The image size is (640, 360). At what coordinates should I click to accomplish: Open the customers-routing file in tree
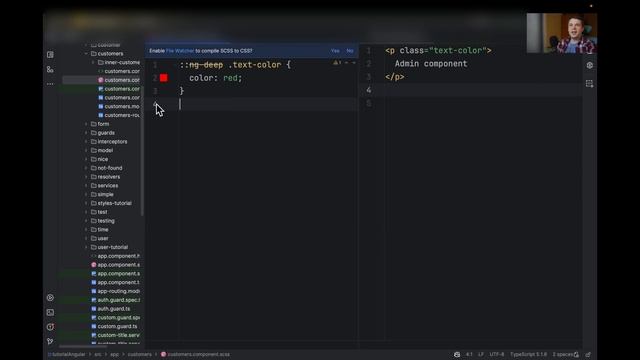[x=122, y=116]
